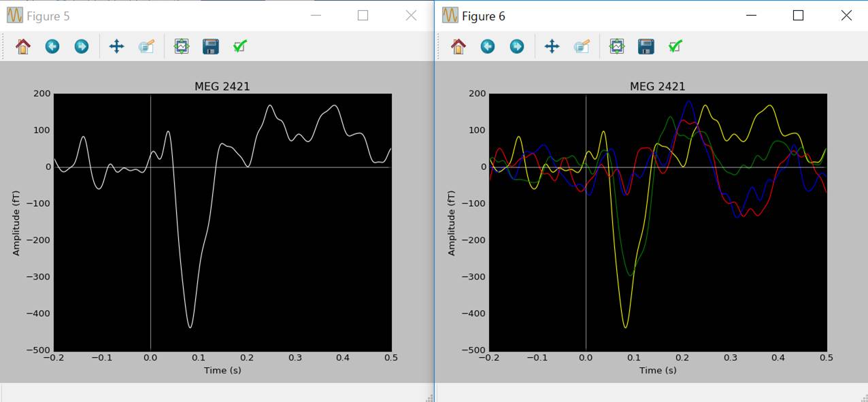Toggle zoom-to-rectangle in Figure 5
This screenshot has width=868, height=402.
click(146, 46)
